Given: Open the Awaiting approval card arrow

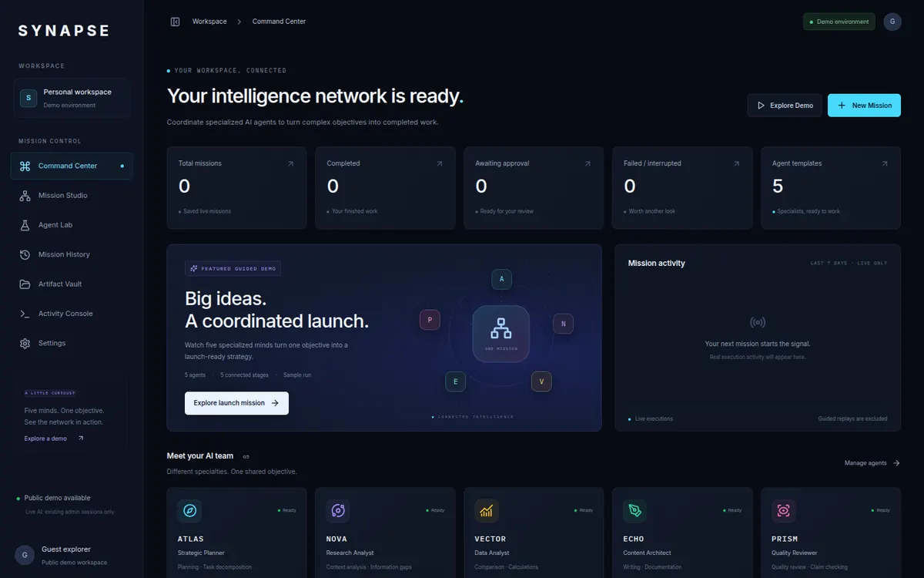Looking at the screenshot, I should pos(588,163).
